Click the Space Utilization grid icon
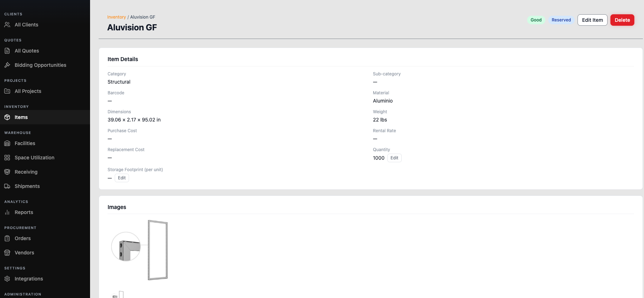 (x=7, y=158)
